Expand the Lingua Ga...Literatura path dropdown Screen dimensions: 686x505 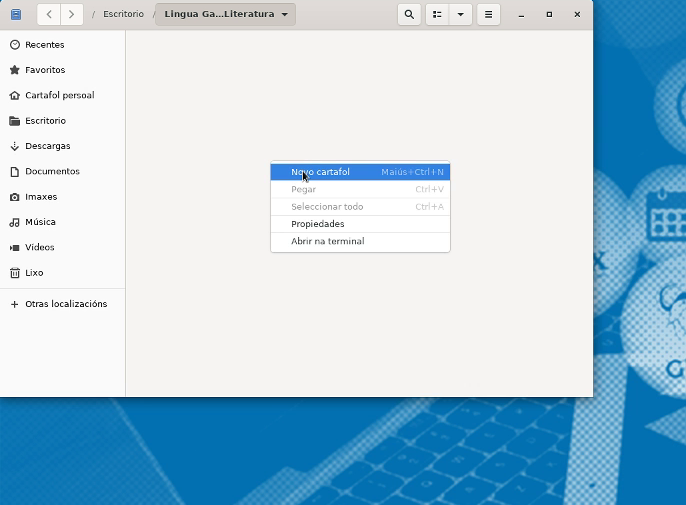(x=287, y=15)
